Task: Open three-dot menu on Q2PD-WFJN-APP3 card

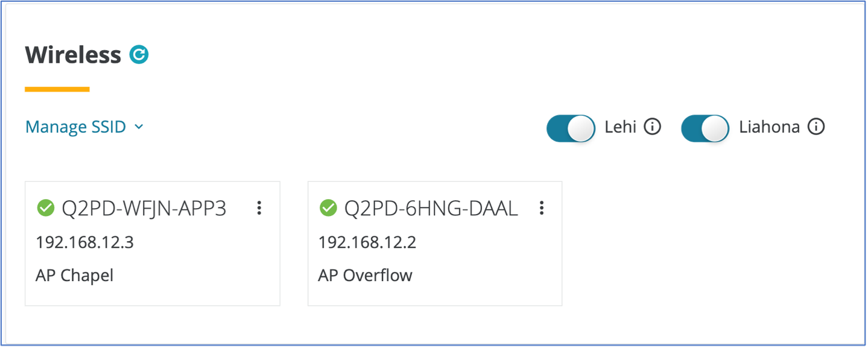Action: pyautogui.click(x=259, y=208)
